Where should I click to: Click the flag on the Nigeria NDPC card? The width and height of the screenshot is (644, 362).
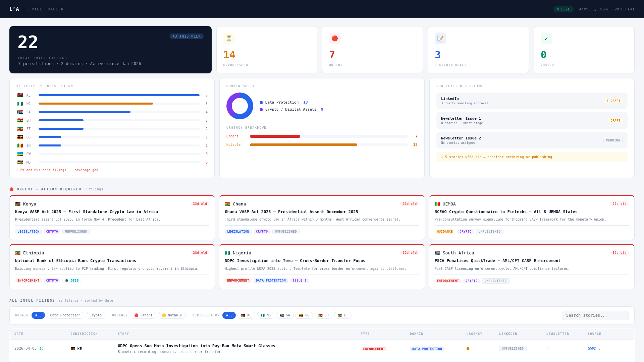pyautogui.click(x=227, y=253)
